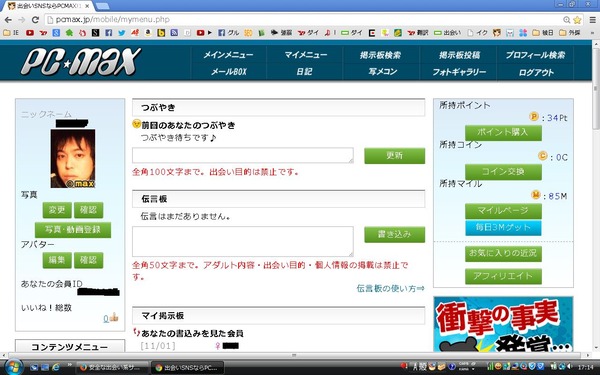Open 日記 in the site navigation

pos(305,72)
